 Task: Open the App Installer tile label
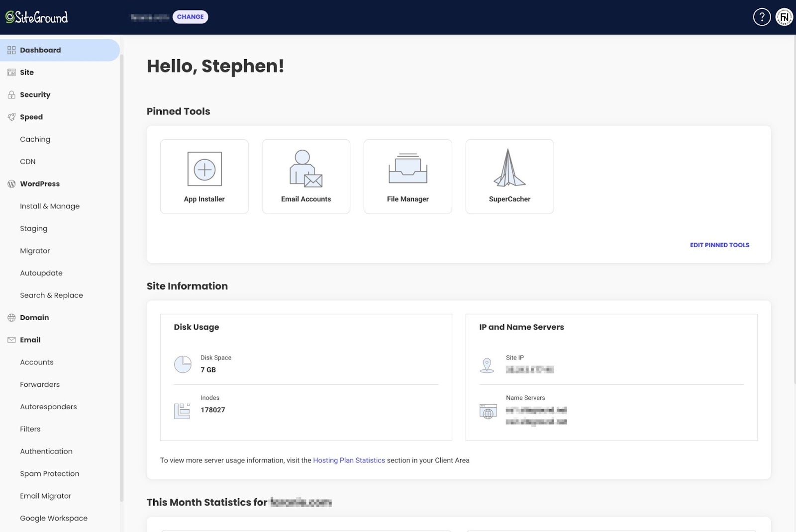[x=204, y=199]
